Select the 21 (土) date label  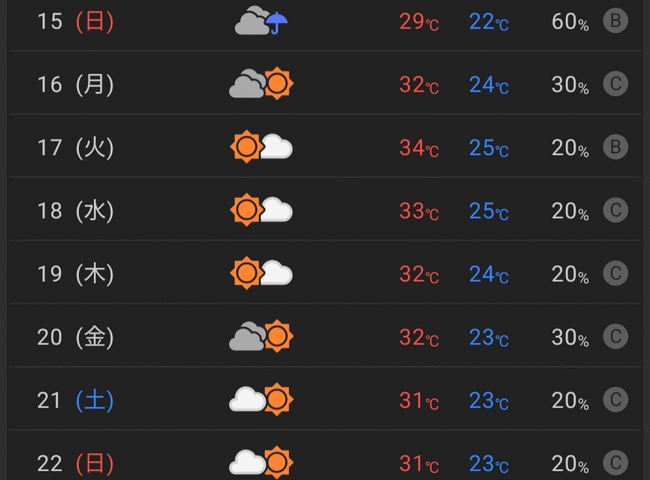pyautogui.click(x=75, y=400)
